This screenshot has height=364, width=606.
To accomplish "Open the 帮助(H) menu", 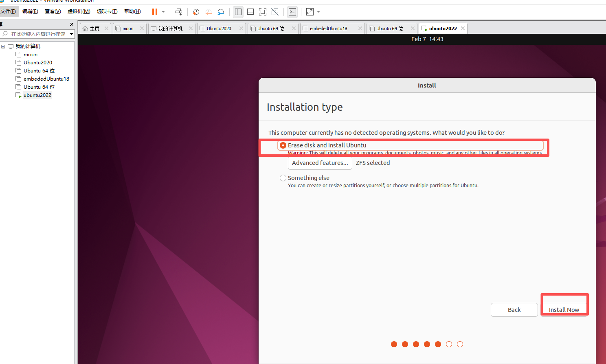I will [x=132, y=11].
